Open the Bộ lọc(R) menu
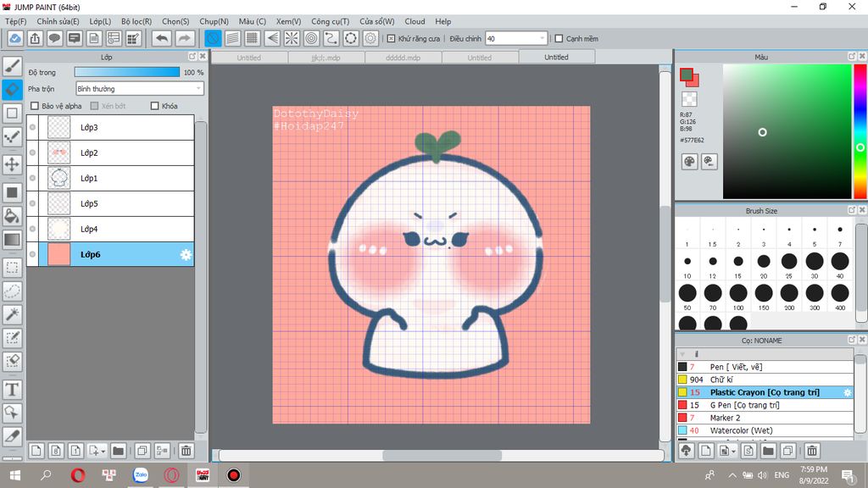The image size is (868, 488). coord(136,21)
